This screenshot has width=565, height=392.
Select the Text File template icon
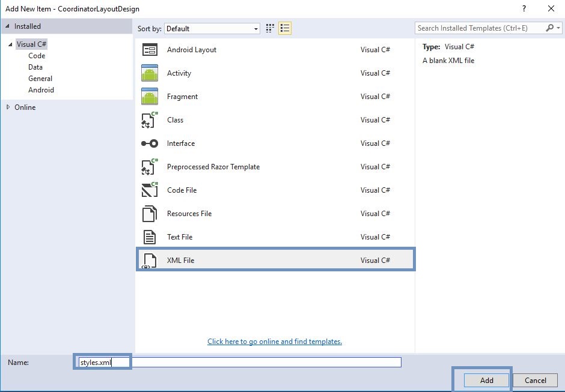150,237
